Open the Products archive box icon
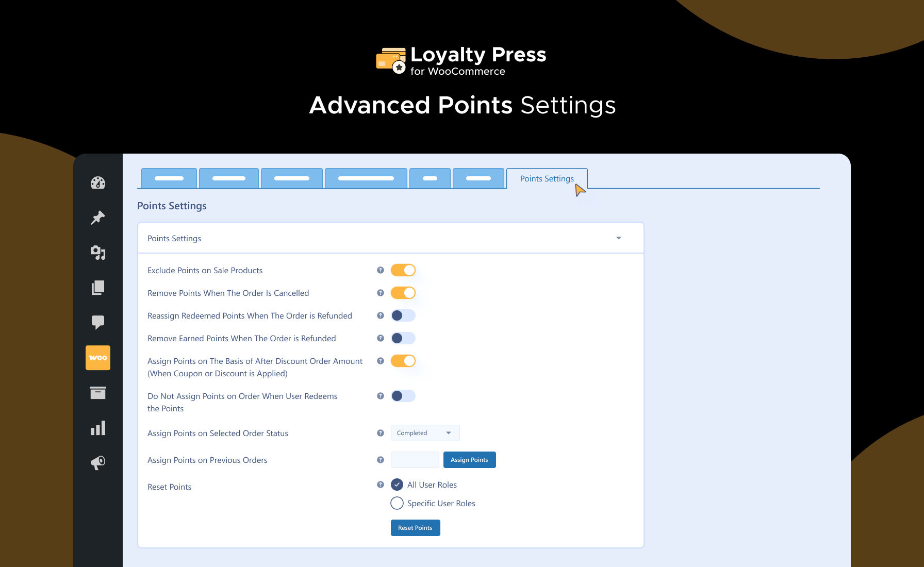 98,393
